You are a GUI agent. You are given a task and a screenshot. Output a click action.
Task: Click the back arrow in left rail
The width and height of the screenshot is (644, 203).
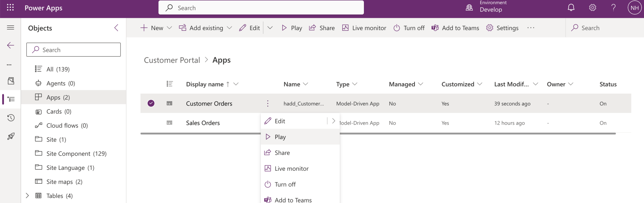(11, 45)
